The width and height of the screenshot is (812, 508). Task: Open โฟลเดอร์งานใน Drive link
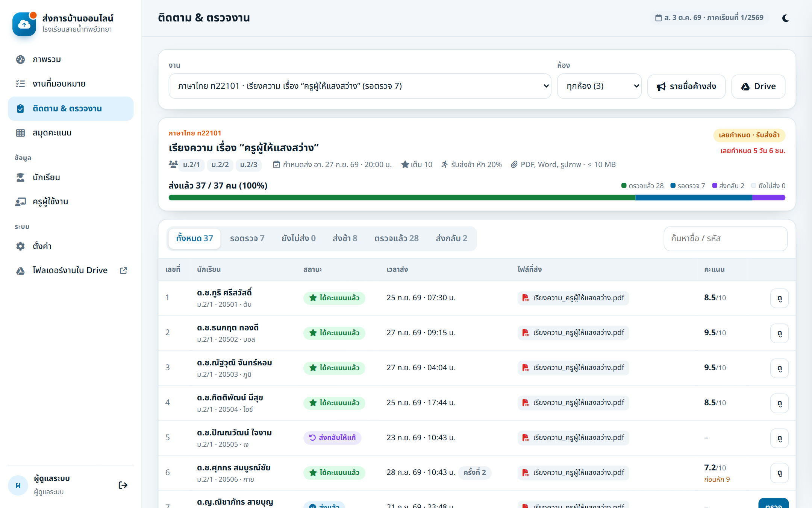[71, 270]
